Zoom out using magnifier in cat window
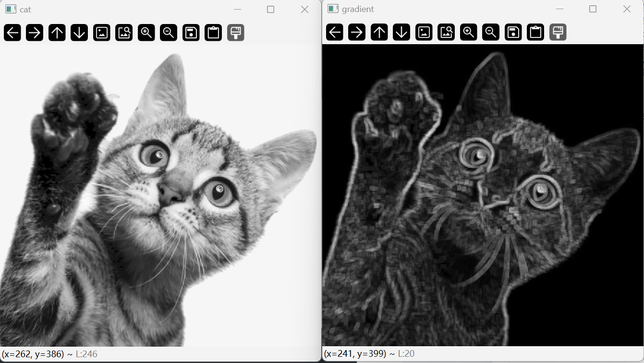This screenshot has height=363, width=644. 169,33
